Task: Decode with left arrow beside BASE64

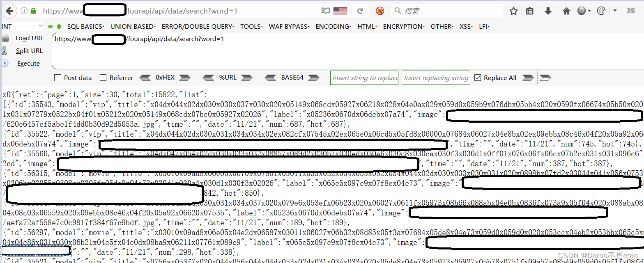Action: pos(271,78)
